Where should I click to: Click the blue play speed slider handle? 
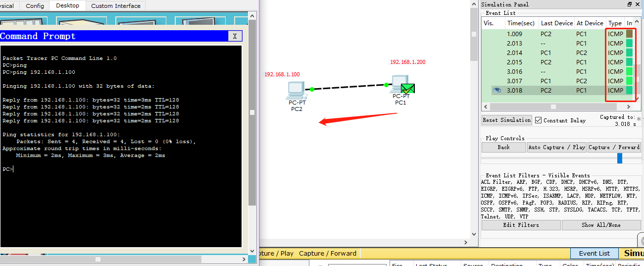pos(620,158)
